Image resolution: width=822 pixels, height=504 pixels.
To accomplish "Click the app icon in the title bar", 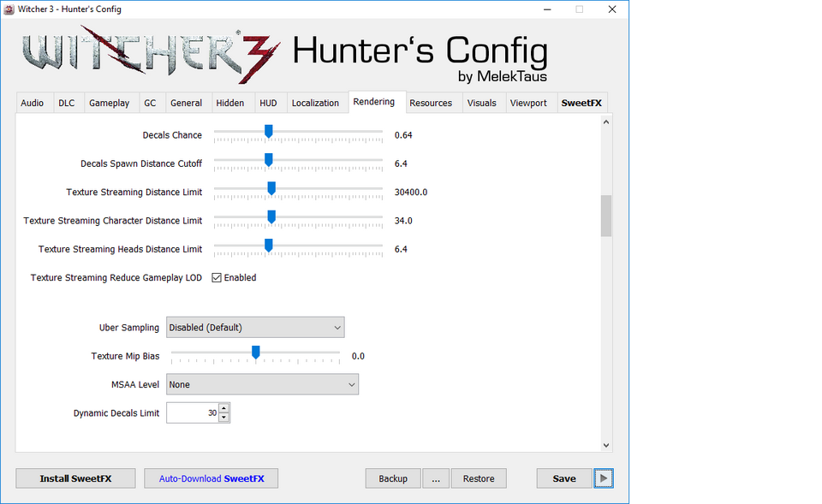I will (9, 9).
